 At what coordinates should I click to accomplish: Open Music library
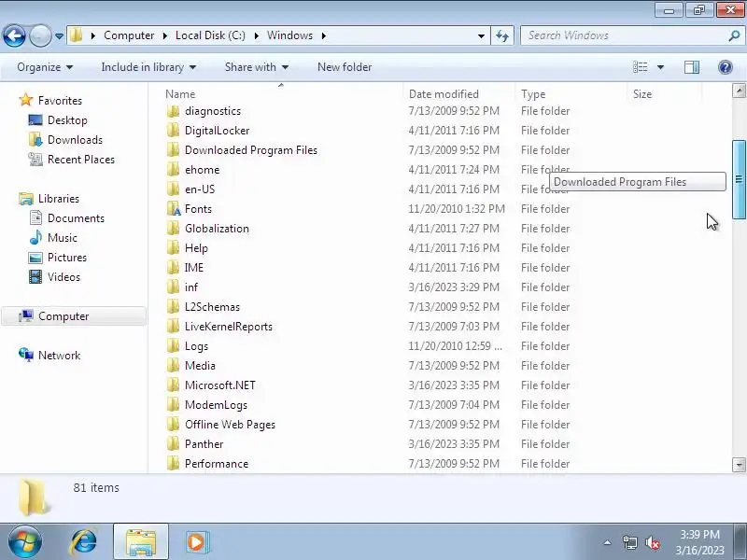62,238
